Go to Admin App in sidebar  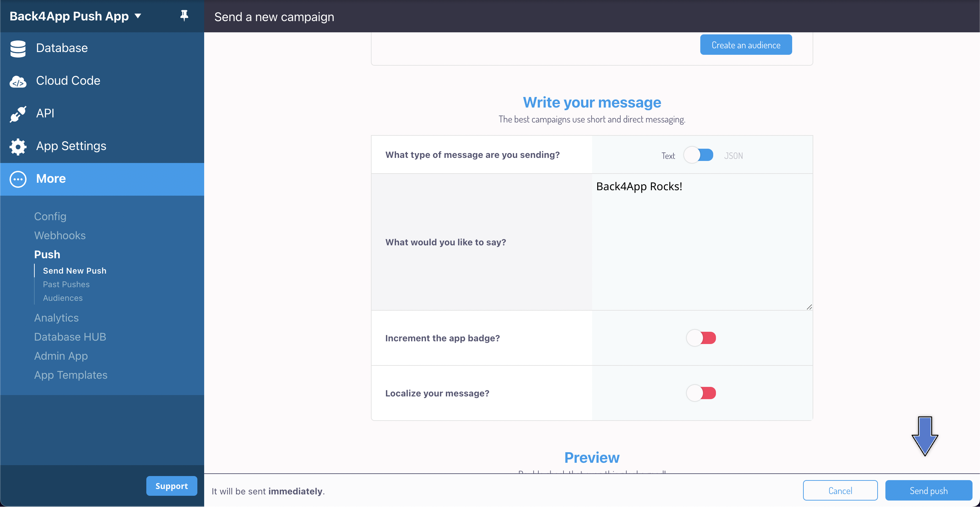click(x=61, y=356)
